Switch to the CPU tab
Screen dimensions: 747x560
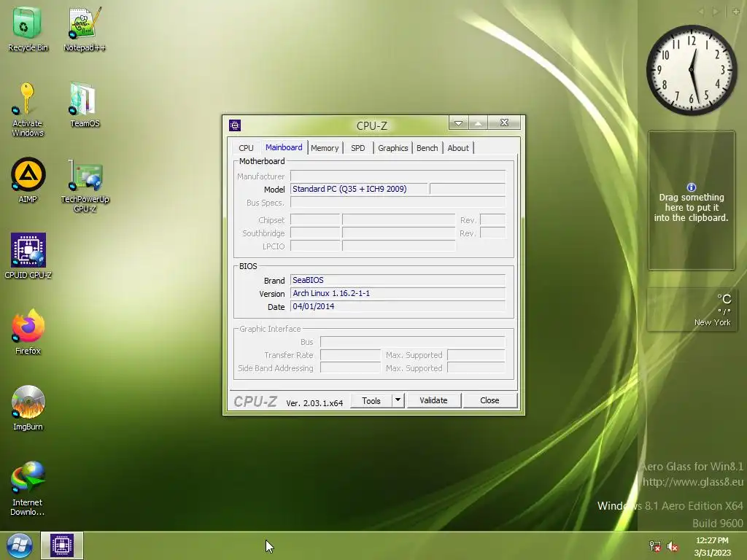tap(246, 148)
